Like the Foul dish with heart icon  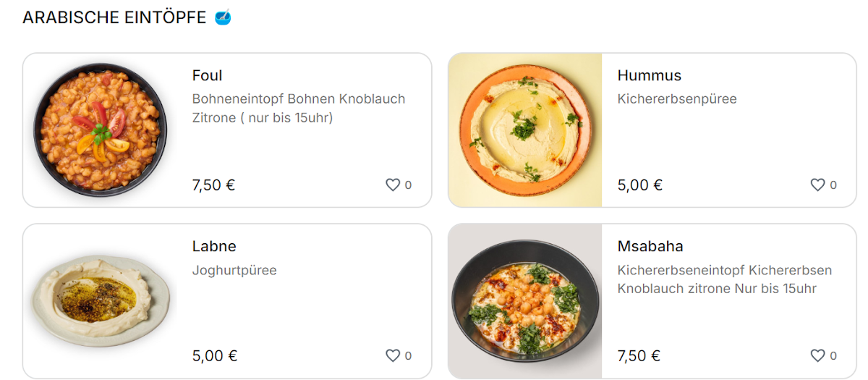(393, 185)
